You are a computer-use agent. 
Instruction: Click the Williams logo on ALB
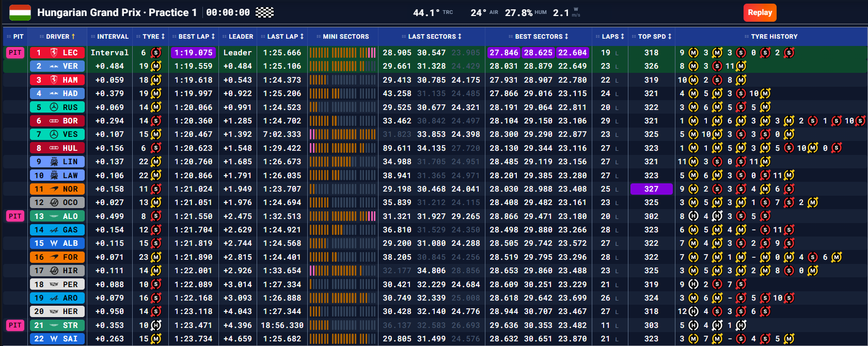click(54, 243)
